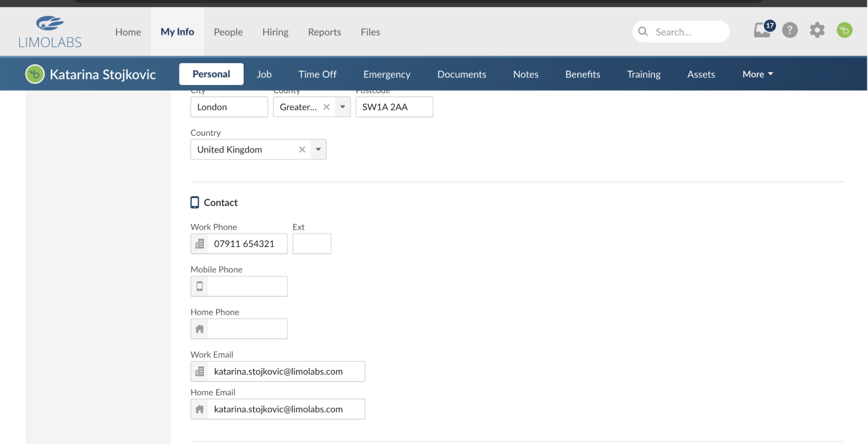Click the LimoLabs logo
Image resolution: width=868 pixels, height=444 pixels.
(x=50, y=32)
